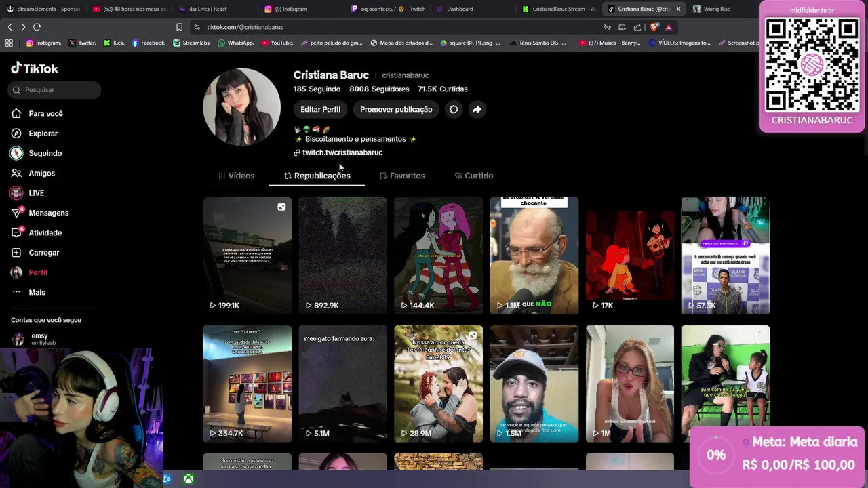Click share profile arrow icon
This screenshot has width=868, height=488.
pyautogui.click(x=477, y=109)
